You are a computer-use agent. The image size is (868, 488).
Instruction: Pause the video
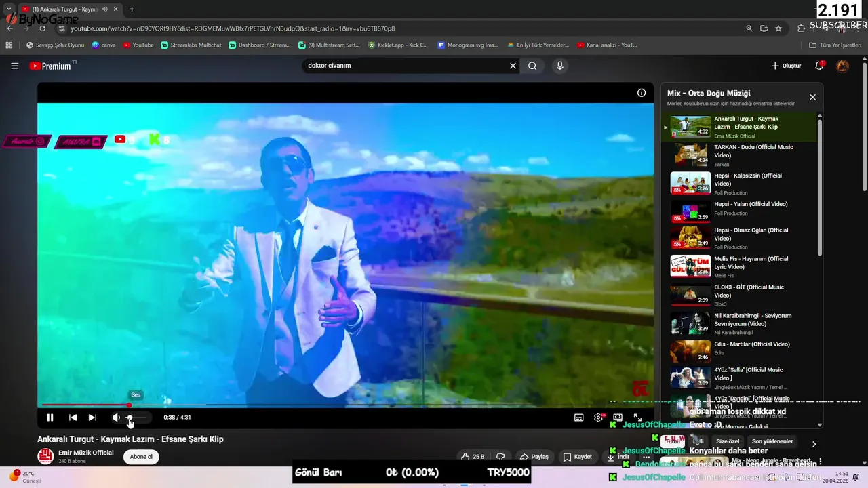(x=50, y=418)
